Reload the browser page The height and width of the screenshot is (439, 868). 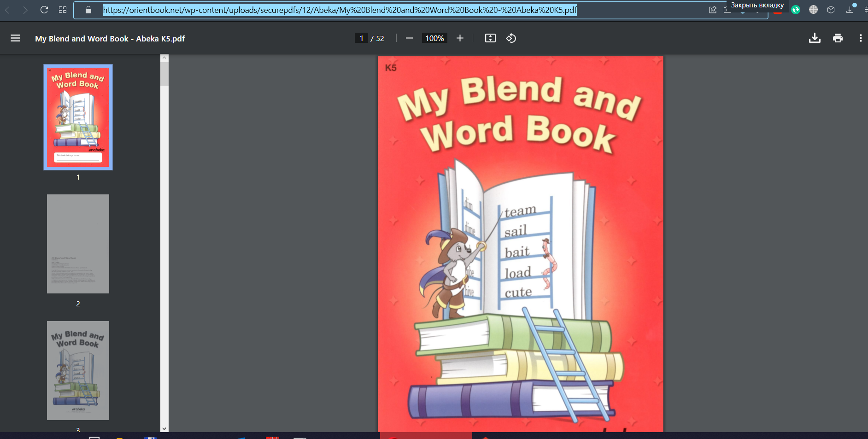[x=44, y=10]
